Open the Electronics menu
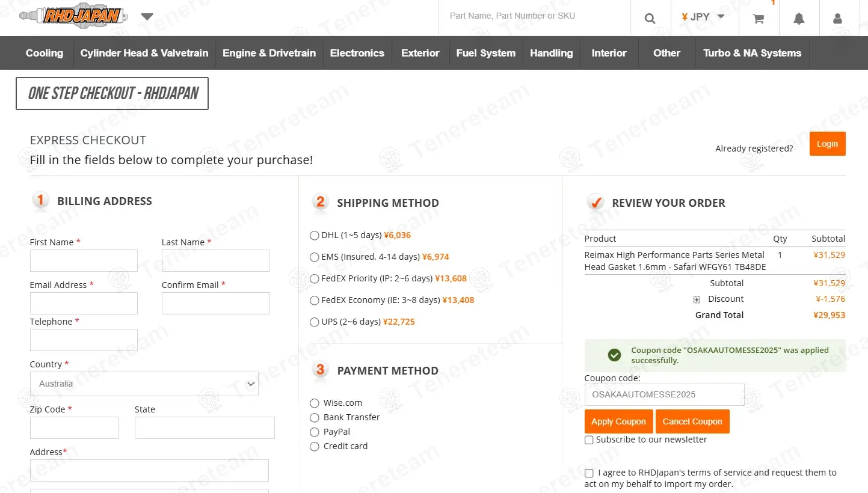868x493 pixels. (357, 53)
